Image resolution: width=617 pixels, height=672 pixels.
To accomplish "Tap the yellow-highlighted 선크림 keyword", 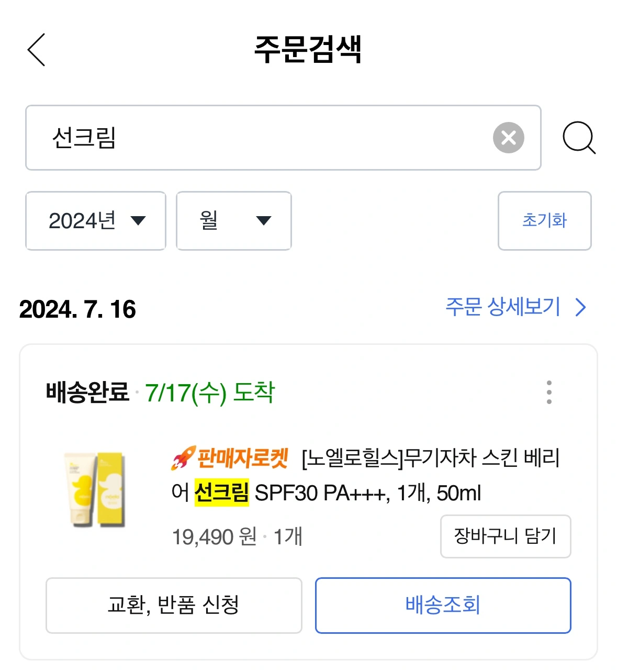I will pos(221,493).
